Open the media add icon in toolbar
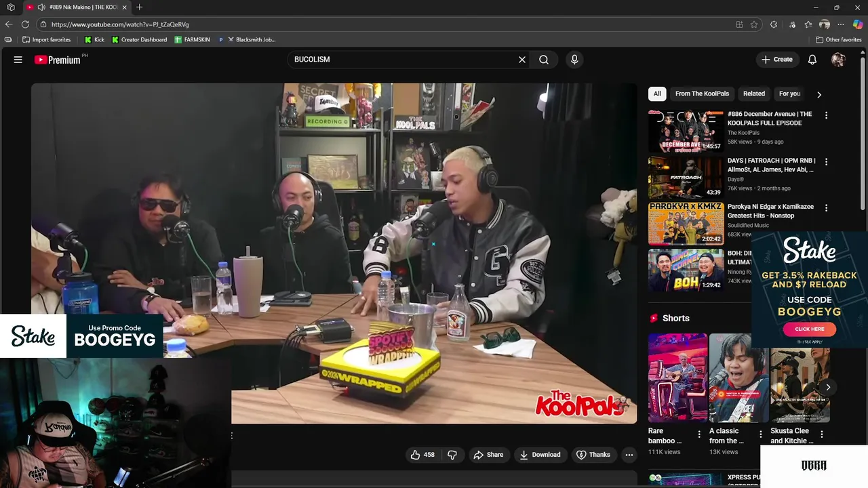The height and width of the screenshot is (488, 868). pyautogui.click(x=791, y=24)
